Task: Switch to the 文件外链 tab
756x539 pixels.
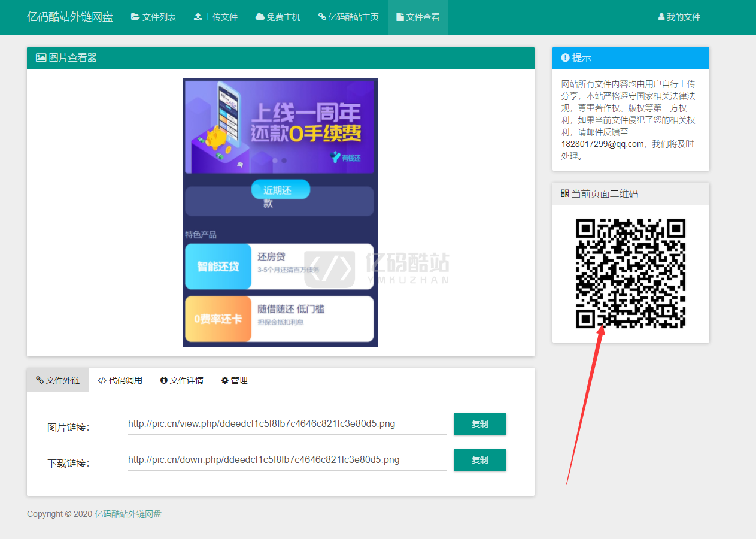Action: click(x=57, y=380)
